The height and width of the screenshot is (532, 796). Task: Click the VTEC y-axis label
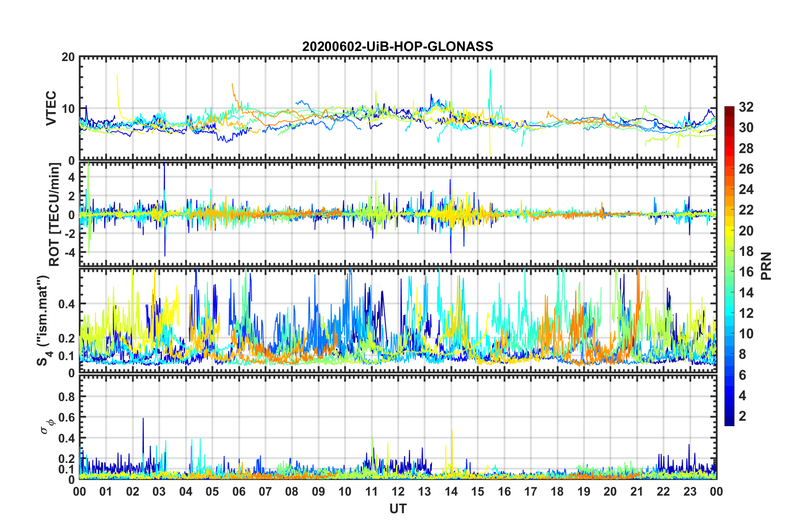point(51,108)
